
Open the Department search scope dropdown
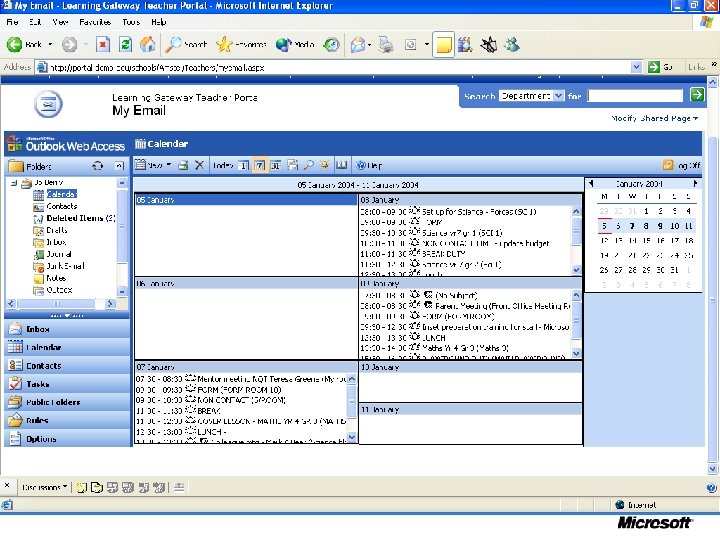tap(558, 96)
